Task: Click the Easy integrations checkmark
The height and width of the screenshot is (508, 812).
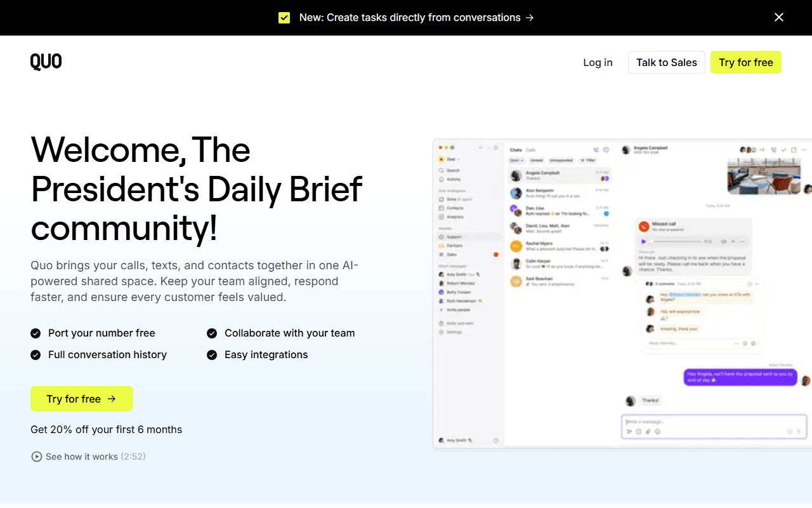Action: (x=212, y=355)
